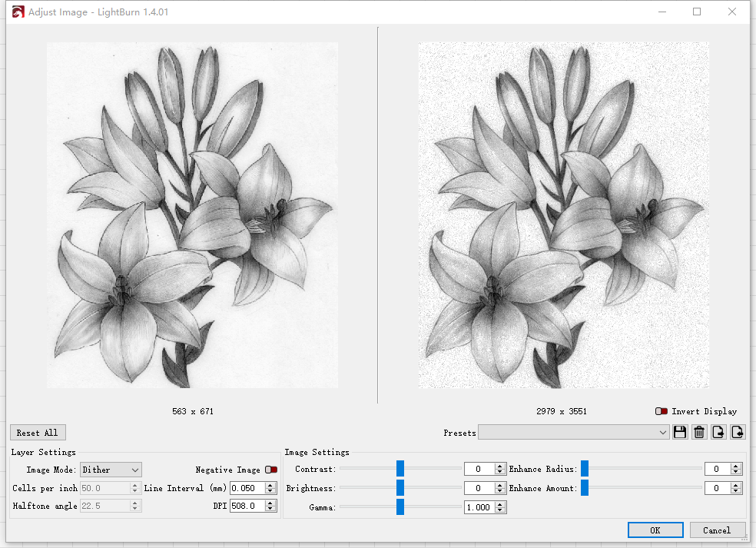Screen dimensions: 756x548
Task: Click the delete preset trash icon
Action: click(699, 433)
